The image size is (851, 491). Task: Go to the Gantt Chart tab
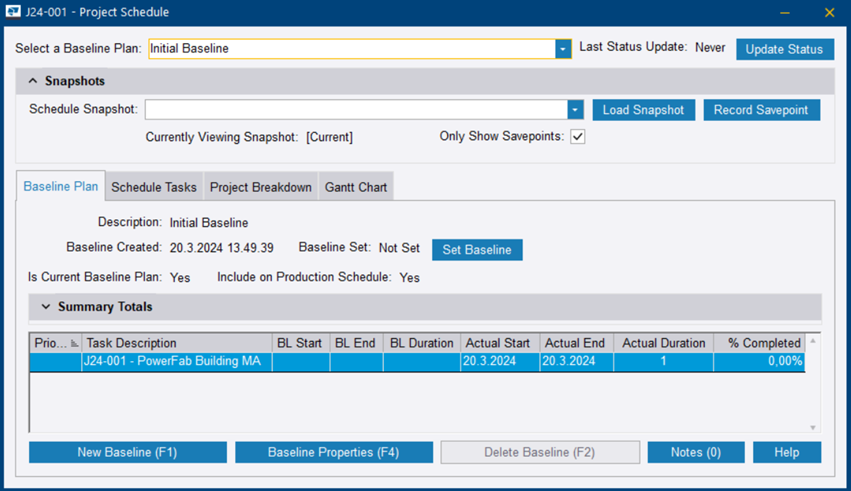(x=356, y=187)
